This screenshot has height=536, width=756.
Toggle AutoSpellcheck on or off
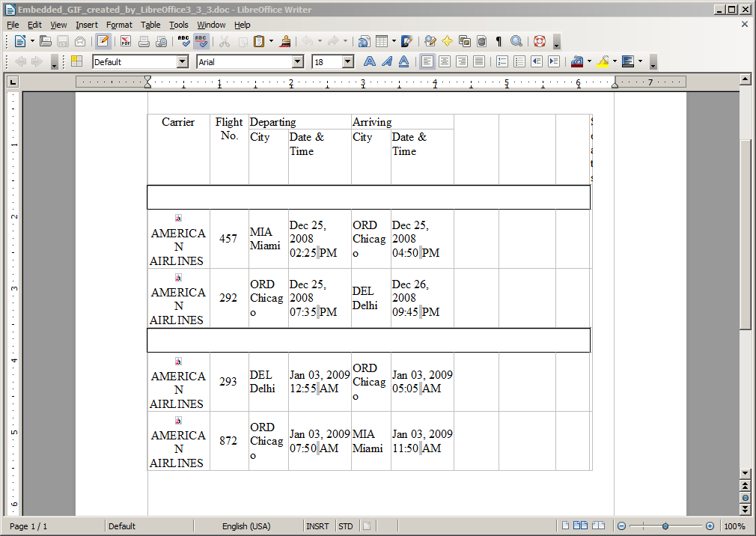(x=201, y=41)
